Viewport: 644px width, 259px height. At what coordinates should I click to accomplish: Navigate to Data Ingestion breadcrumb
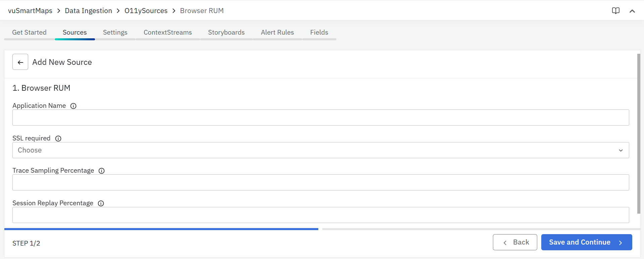click(x=88, y=11)
